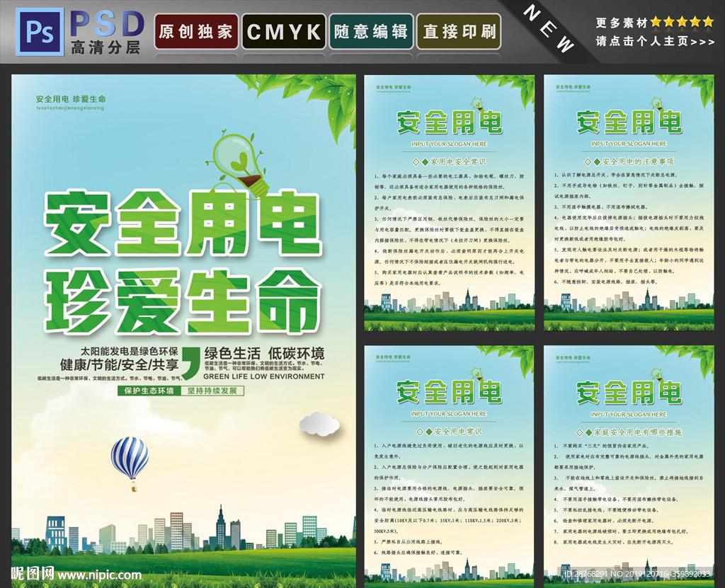The image size is (725, 588).
Task: Open the large 安全用电 珍爱生命 poster
Action: 183,330
